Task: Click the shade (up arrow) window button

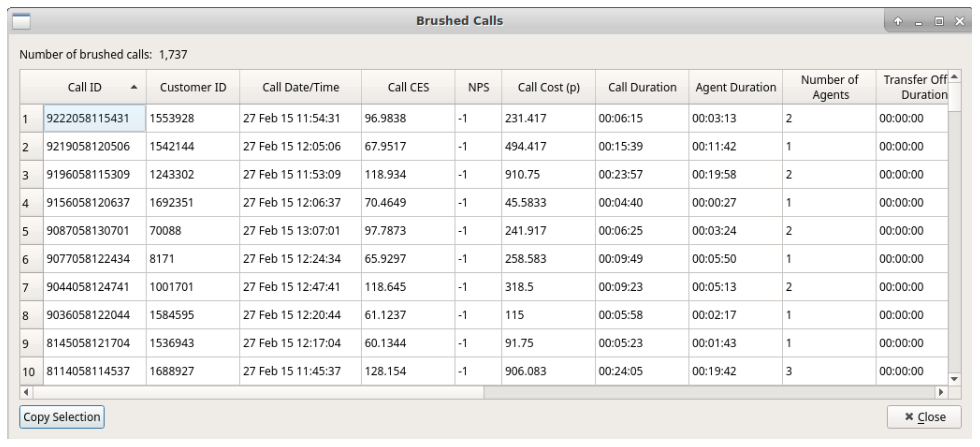Action: click(898, 21)
